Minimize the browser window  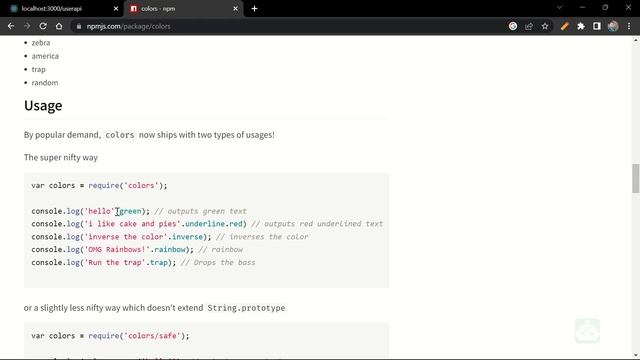tap(582, 7)
